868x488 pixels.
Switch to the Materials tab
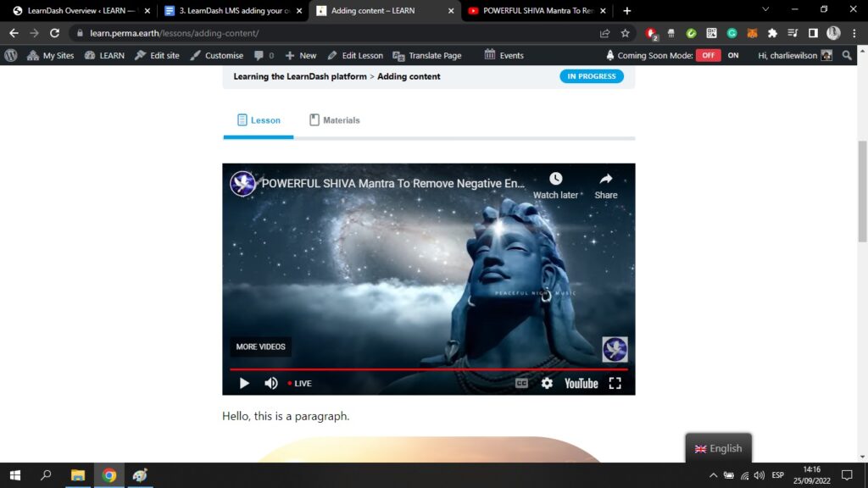[334, 120]
